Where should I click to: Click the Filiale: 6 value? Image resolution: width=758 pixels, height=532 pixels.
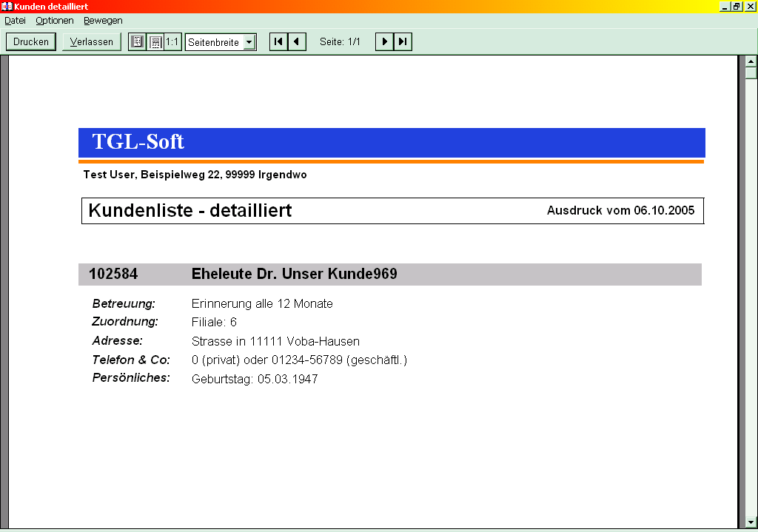[214, 323]
